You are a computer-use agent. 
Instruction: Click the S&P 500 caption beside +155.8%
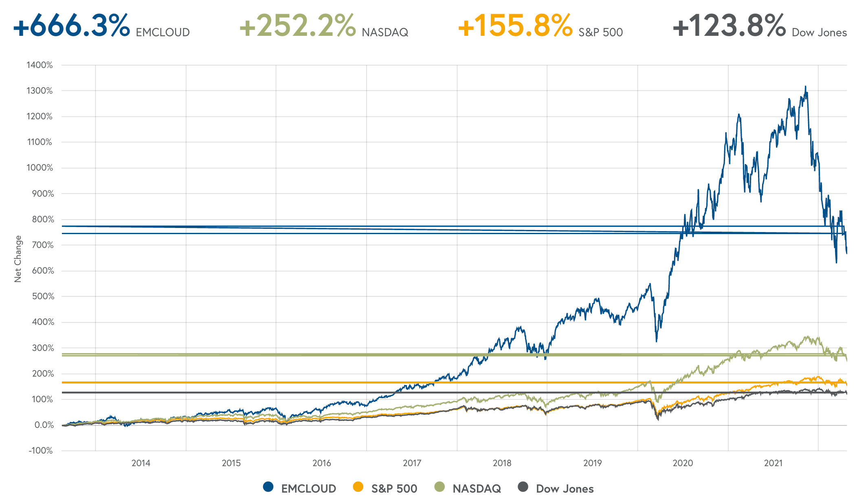click(601, 33)
